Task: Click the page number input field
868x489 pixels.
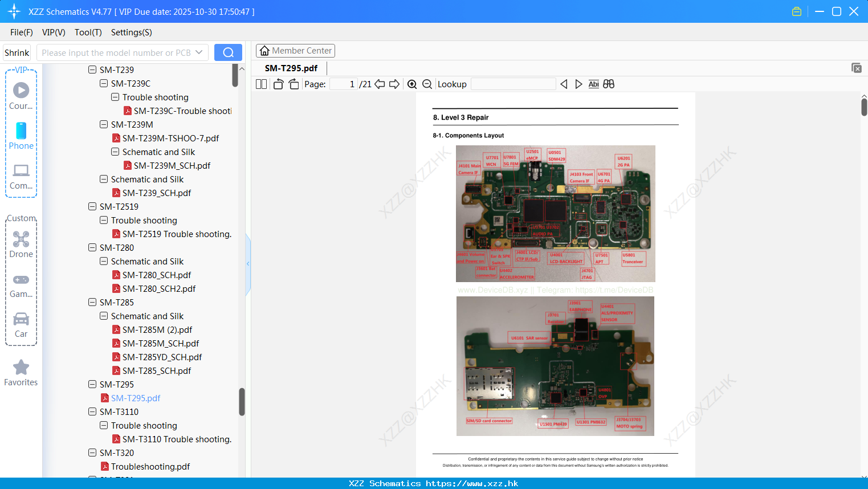Action: coord(344,84)
